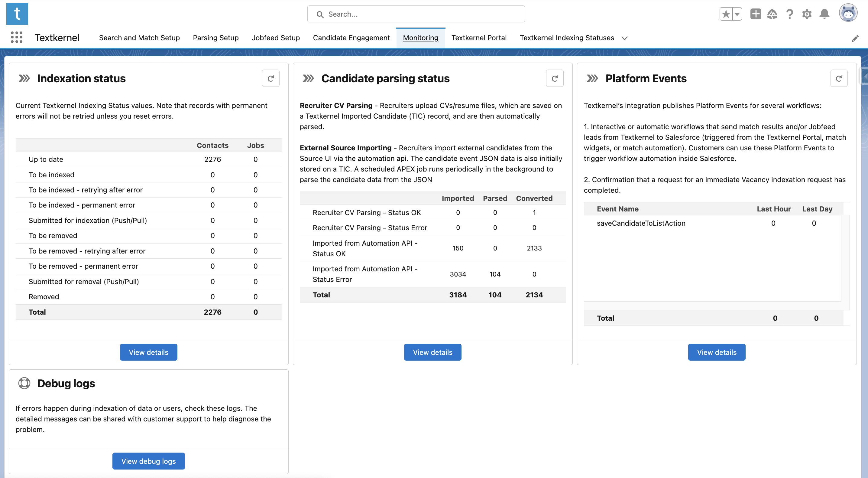Click the 'Recruiter CV Parsing - Status OK' row
This screenshot has height=478, width=868.
(433, 212)
